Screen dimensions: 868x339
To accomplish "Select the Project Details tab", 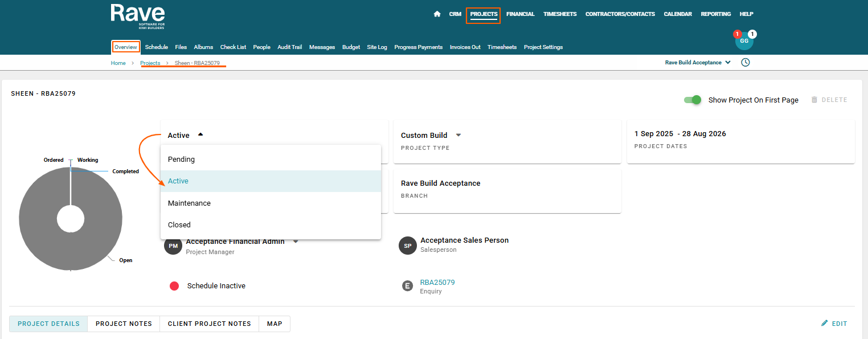I will (48, 324).
